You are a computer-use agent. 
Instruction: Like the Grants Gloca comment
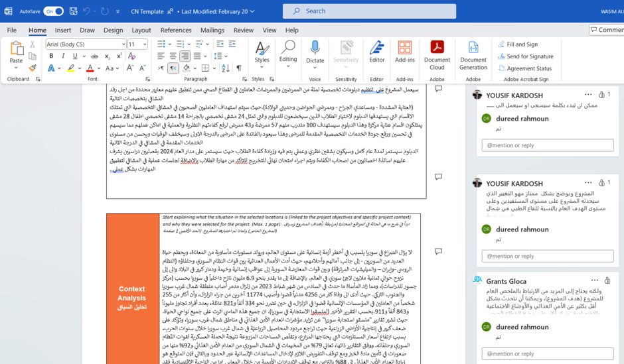pyautogui.click(x=607, y=280)
